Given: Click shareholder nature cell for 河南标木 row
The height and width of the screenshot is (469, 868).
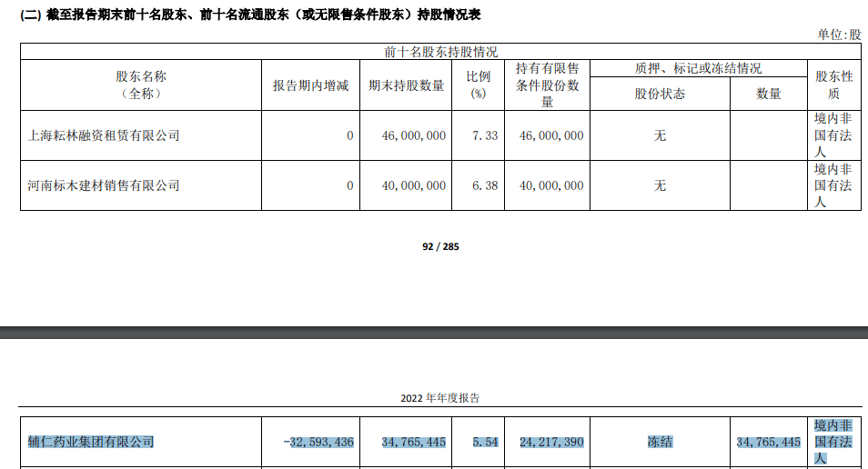Looking at the screenshot, I should click(833, 185).
